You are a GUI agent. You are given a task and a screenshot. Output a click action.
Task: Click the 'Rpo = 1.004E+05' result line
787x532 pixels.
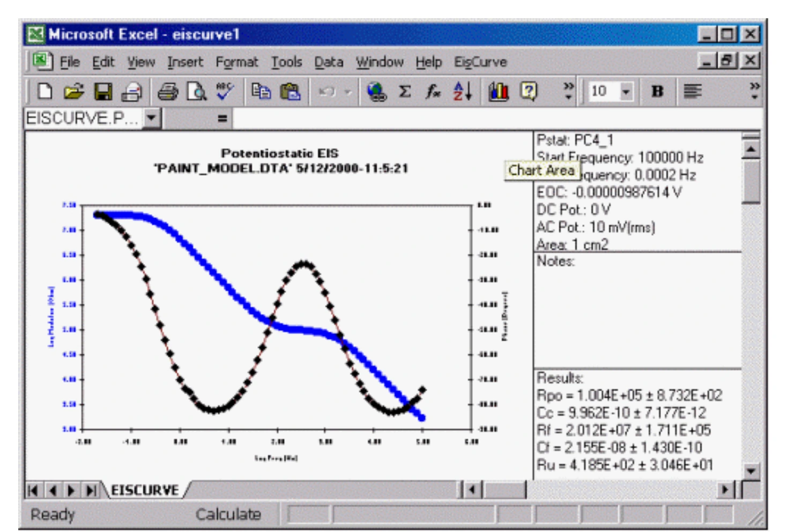pyautogui.click(x=629, y=395)
